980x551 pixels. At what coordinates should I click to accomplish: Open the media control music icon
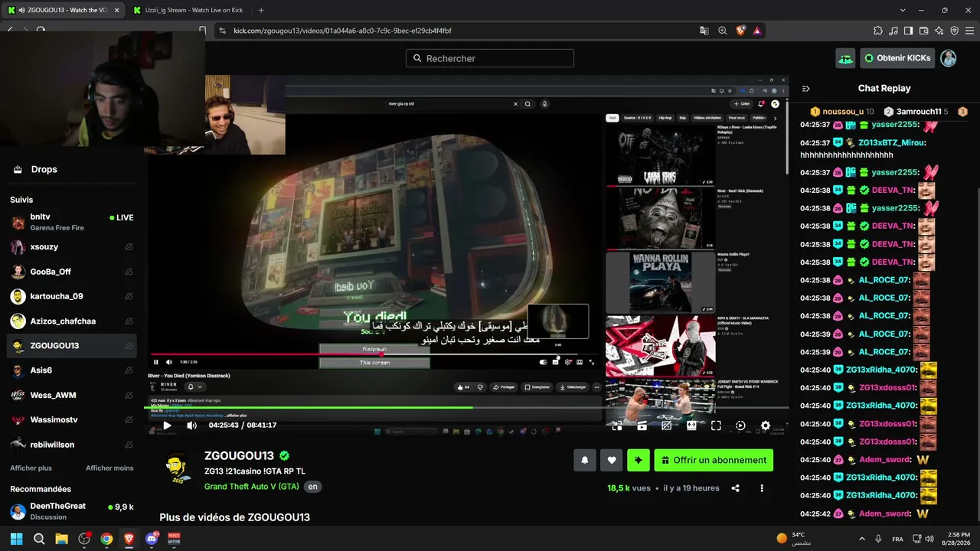[x=893, y=31]
